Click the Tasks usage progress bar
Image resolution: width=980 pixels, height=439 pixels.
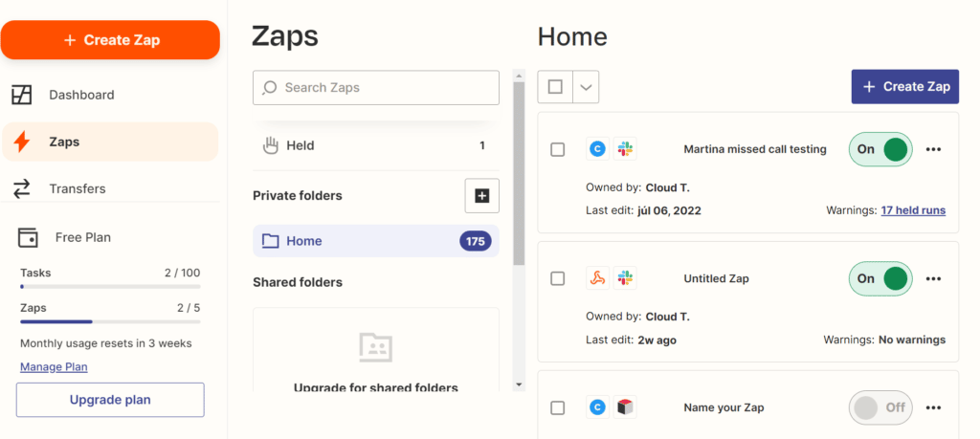click(x=110, y=287)
